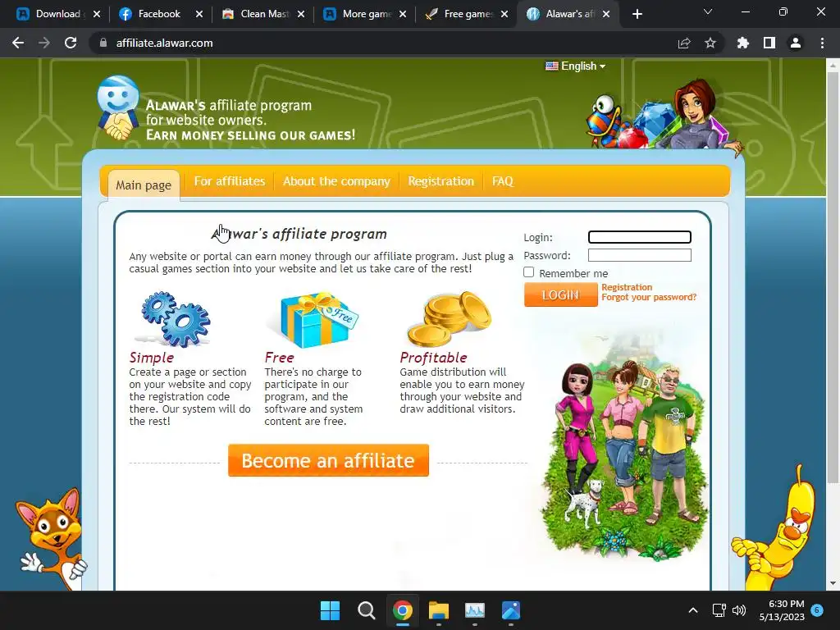Viewport: 840px width, 630px height.
Task: Click the Free heading text
Action: coord(279,358)
